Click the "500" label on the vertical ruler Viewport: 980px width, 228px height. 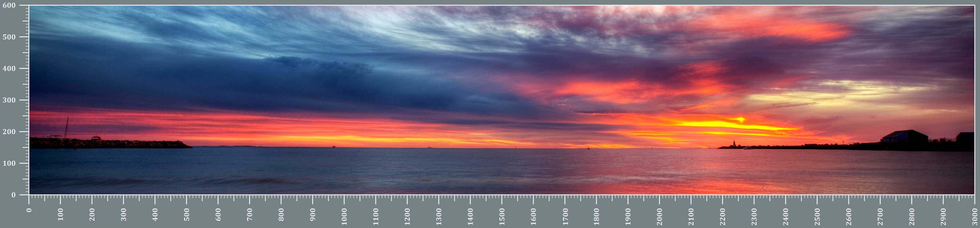tap(9, 37)
